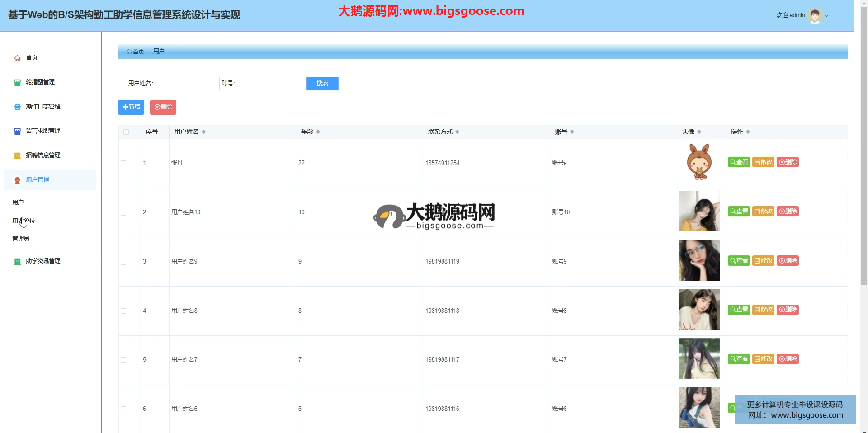Toggle the select-all checkbox in table header

(126, 132)
